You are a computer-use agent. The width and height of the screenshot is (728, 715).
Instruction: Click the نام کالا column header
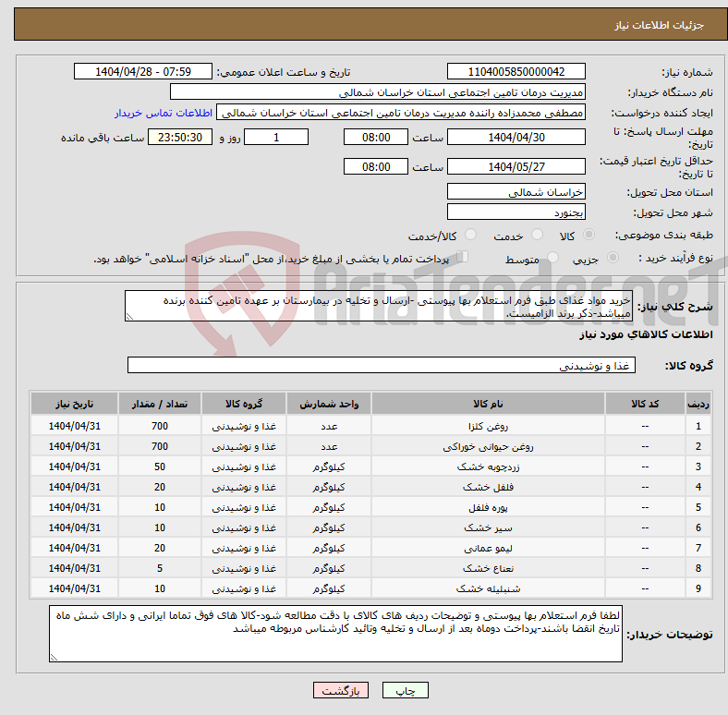[488, 404]
